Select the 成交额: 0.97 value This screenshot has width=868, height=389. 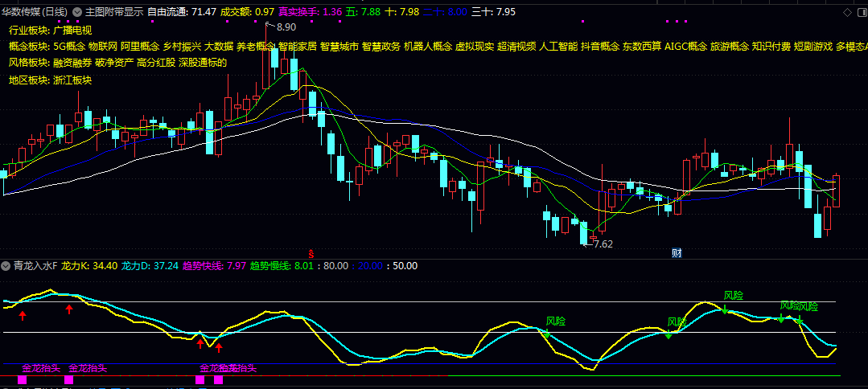[248, 11]
